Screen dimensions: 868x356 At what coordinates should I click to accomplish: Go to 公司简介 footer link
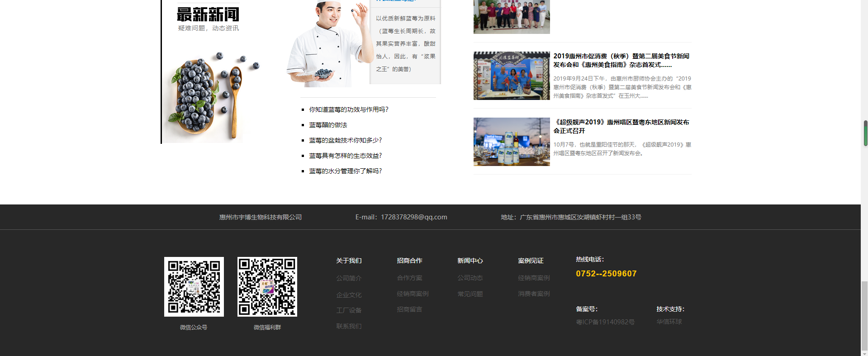[349, 278]
